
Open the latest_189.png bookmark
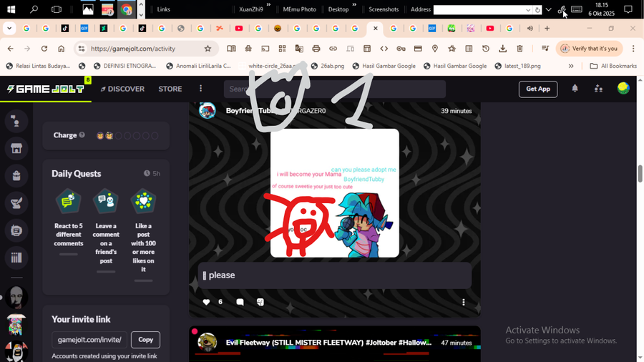[517, 66]
